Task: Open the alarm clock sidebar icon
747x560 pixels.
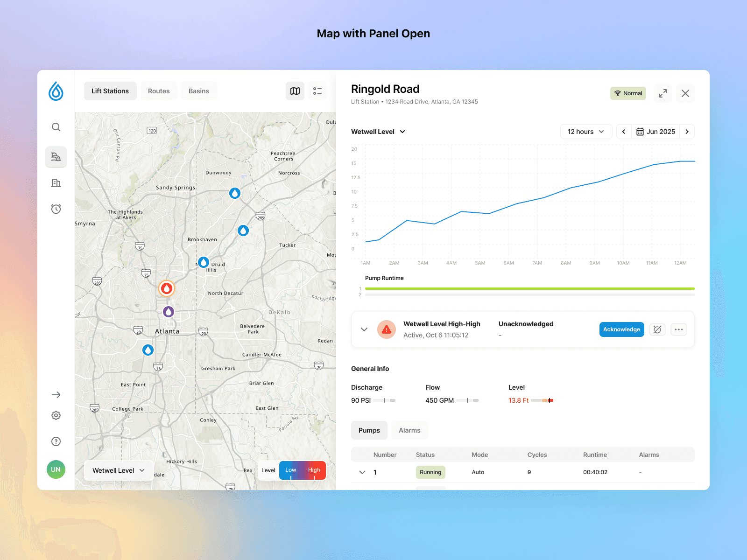Action: [56, 209]
